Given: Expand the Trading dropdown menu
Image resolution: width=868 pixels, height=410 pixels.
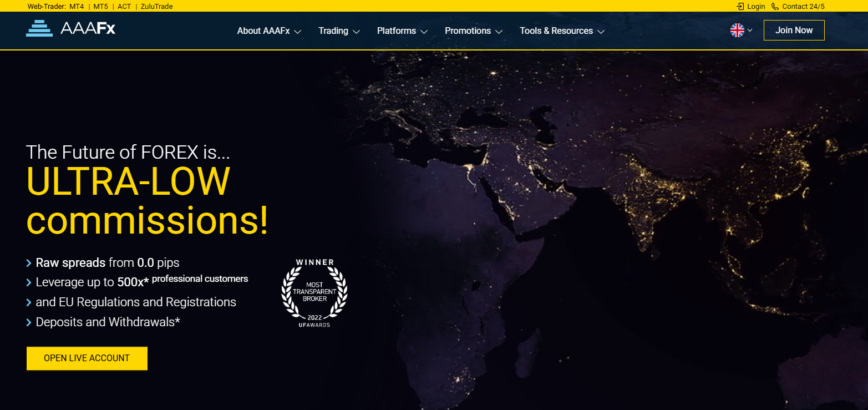Looking at the screenshot, I should [339, 31].
